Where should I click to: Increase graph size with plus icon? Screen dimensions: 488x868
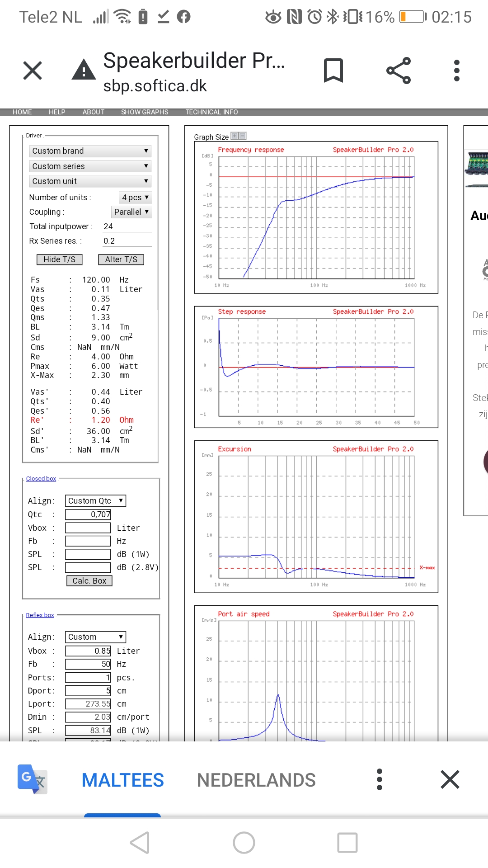click(x=235, y=136)
